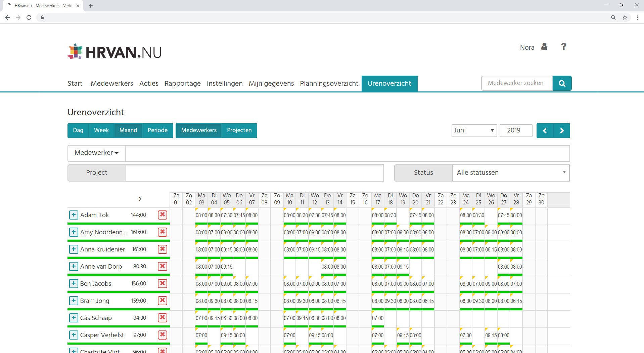Group overview by Projecten

point(239,130)
